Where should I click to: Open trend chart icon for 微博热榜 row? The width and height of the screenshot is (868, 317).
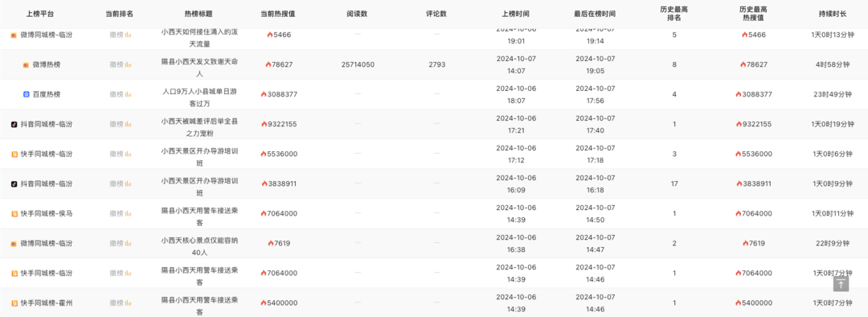(x=129, y=65)
